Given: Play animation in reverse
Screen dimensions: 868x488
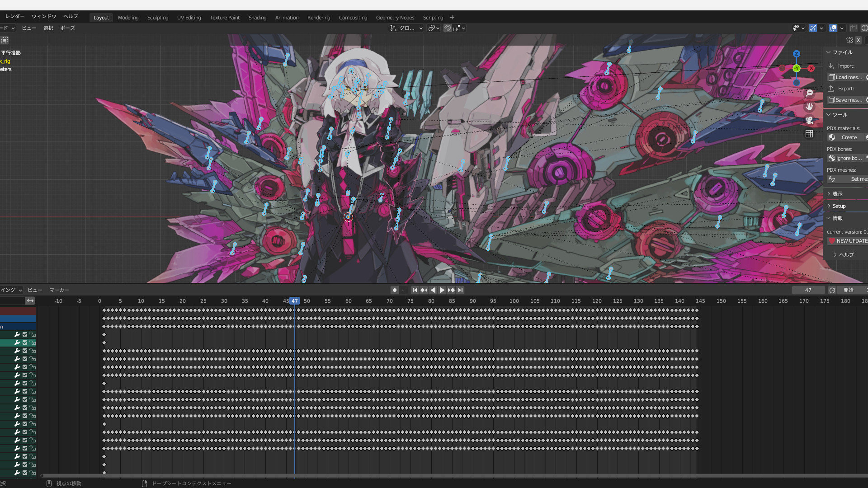Looking at the screenshot, I should point(433,290).
